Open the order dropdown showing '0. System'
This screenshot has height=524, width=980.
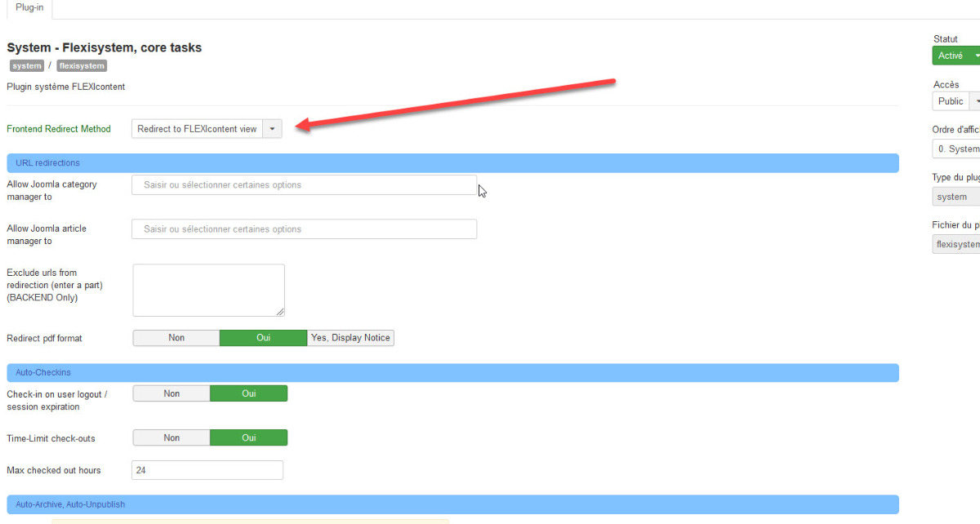click(956, 149)
